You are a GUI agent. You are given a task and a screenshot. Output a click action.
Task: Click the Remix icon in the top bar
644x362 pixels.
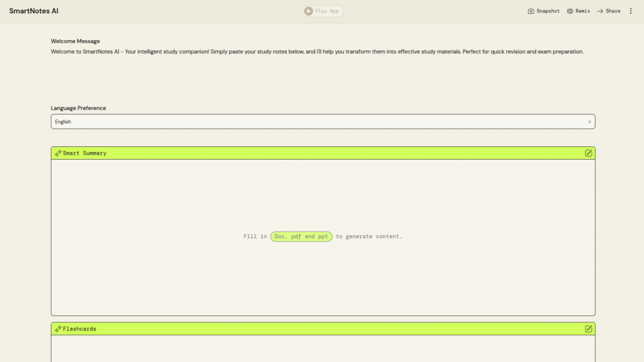pyautogui.click(x=570, y=11)
